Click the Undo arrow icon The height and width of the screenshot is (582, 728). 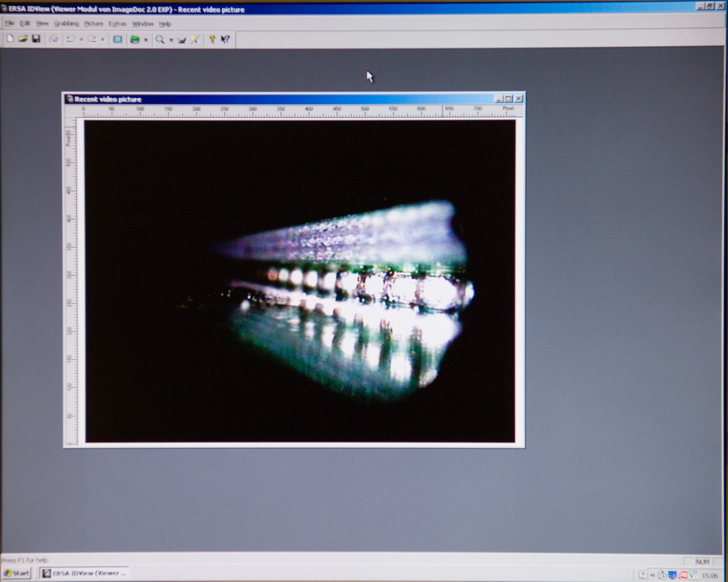pos(70,39)
